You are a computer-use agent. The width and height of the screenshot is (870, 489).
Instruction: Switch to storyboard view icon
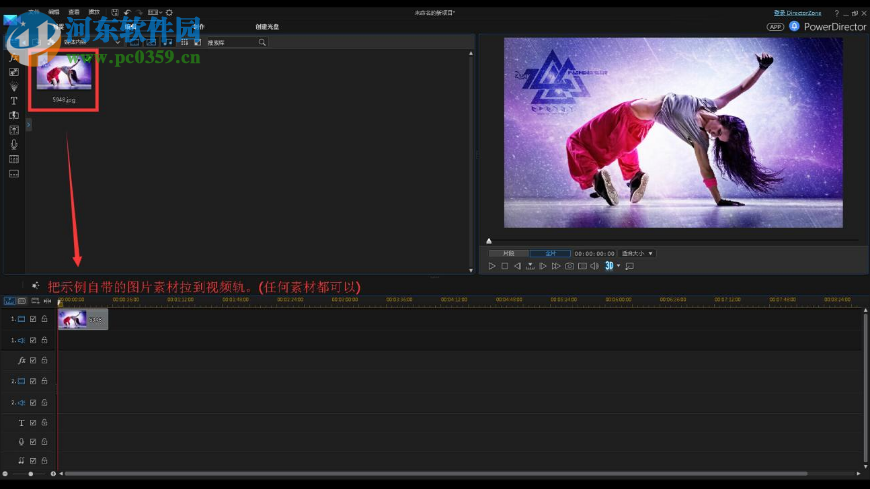tap(22, 301)
